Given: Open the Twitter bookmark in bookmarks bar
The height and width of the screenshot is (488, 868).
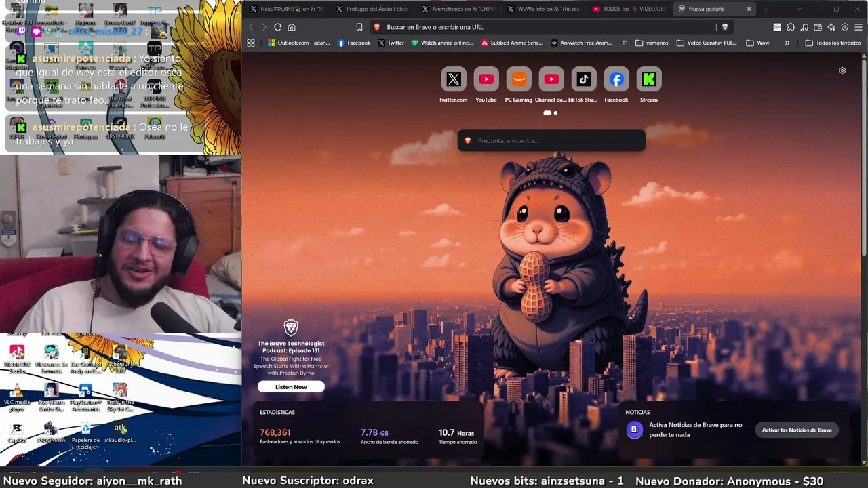Looking at the screenshot, I should pyautogui.click(x=391, y=43).
